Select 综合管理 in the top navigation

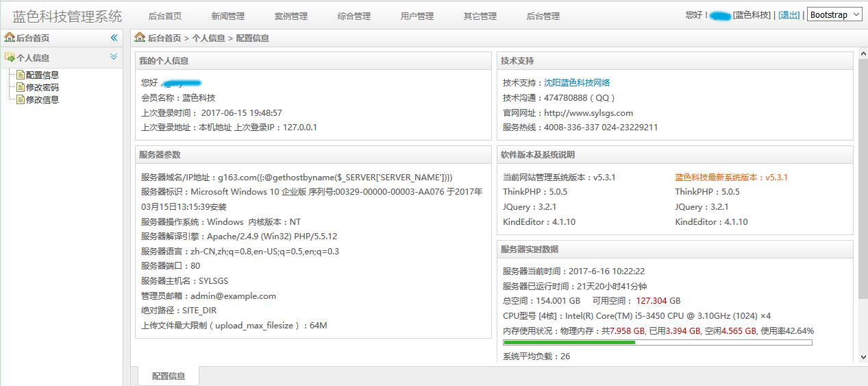click(x=354, y=16)
